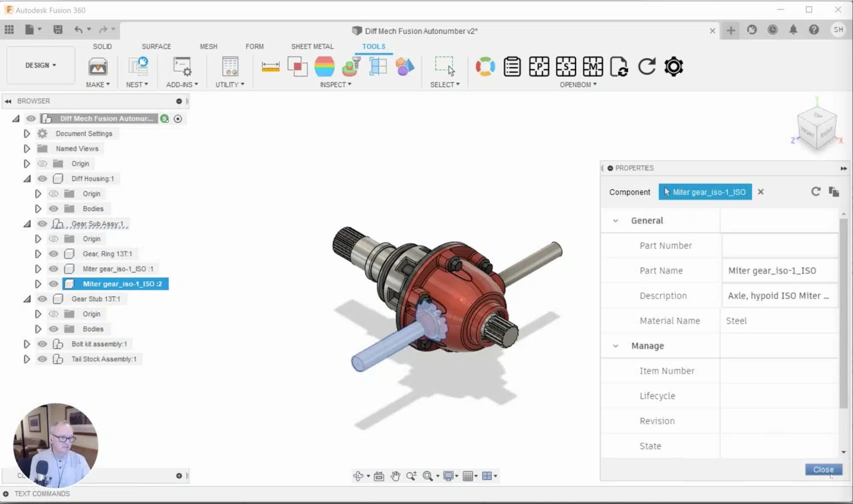
Task: Toggle visibility of Diff Housing:1
Action: pyautogui.click(x=42, y=179)
